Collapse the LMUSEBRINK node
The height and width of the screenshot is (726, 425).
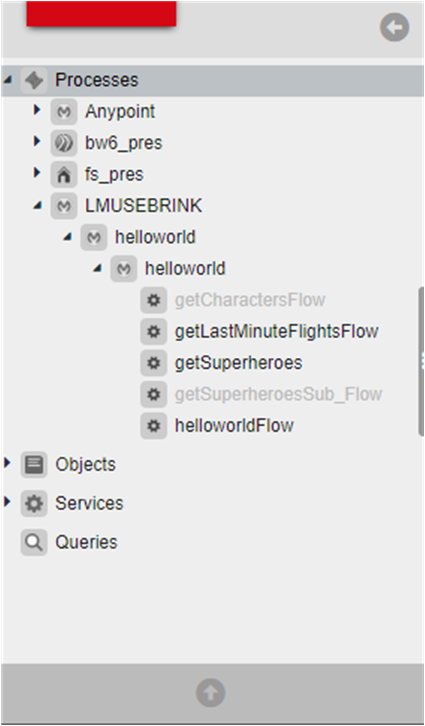click(38, 206)
